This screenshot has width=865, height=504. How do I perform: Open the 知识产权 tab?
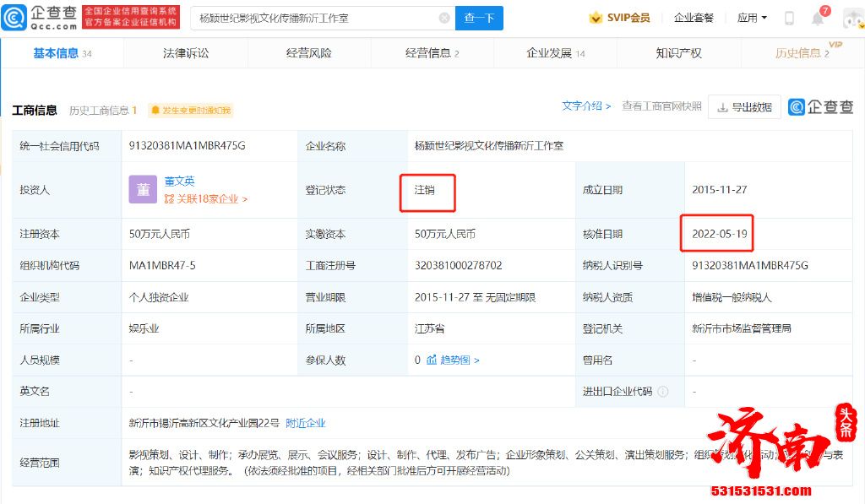click(x=678, y=53)
